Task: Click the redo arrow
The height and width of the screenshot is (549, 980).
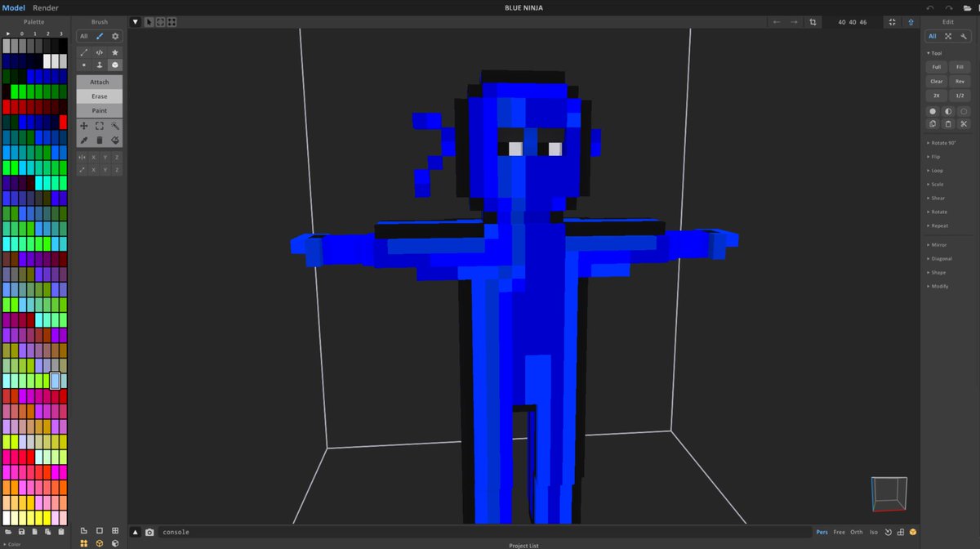Action: [x=949, y=8]
